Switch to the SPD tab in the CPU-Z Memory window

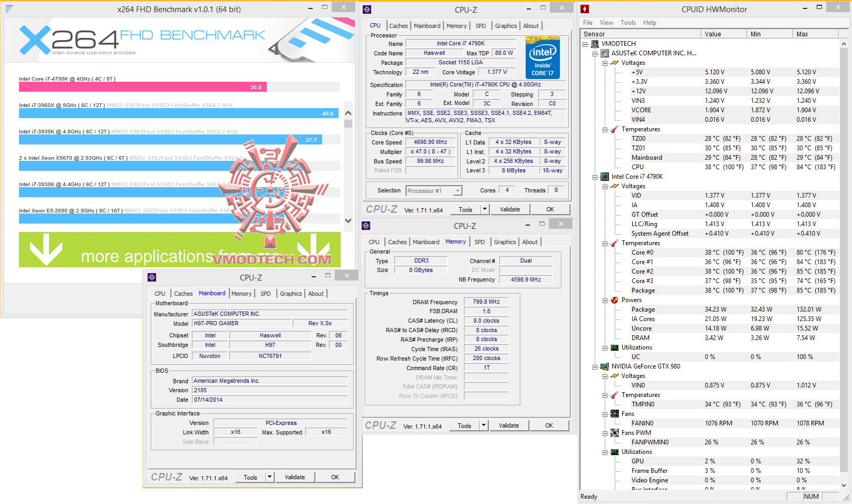pos(479,242)
